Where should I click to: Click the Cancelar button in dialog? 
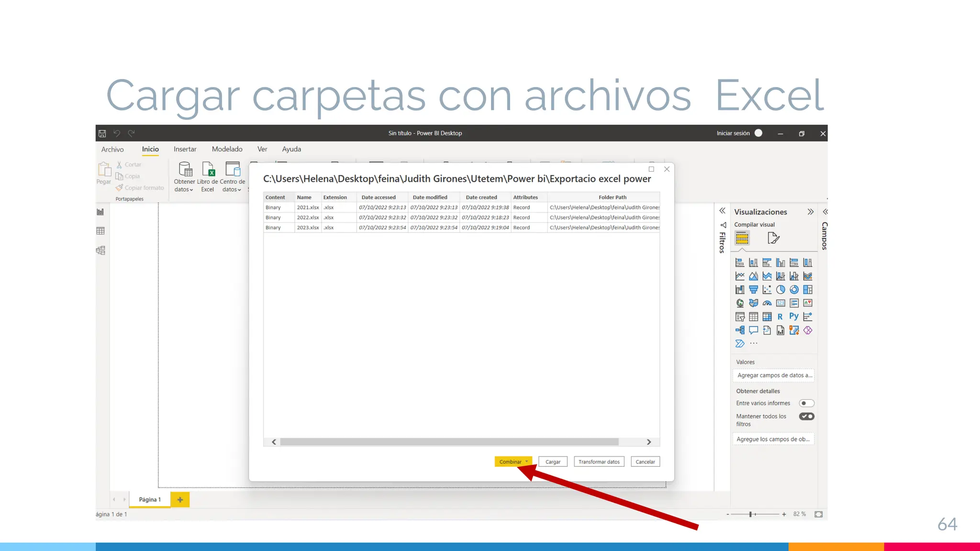[645, 462]
